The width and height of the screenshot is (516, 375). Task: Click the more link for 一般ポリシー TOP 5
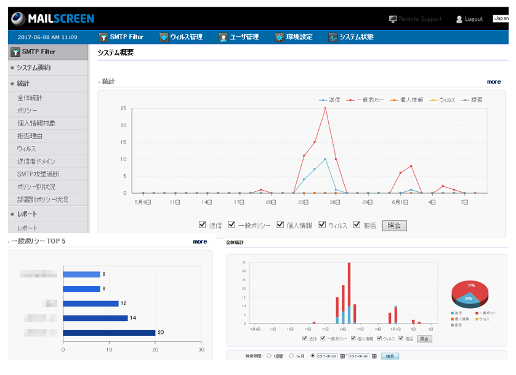pos(200,241)
